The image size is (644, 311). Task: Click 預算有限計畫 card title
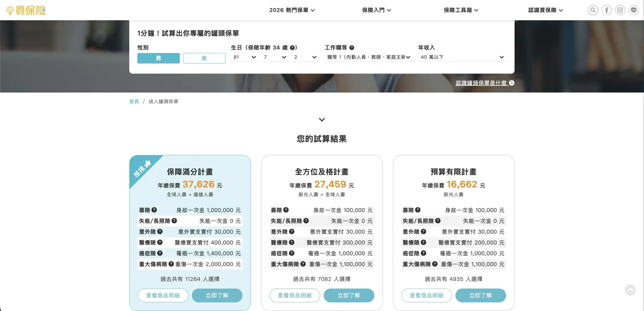click(453, 172)
